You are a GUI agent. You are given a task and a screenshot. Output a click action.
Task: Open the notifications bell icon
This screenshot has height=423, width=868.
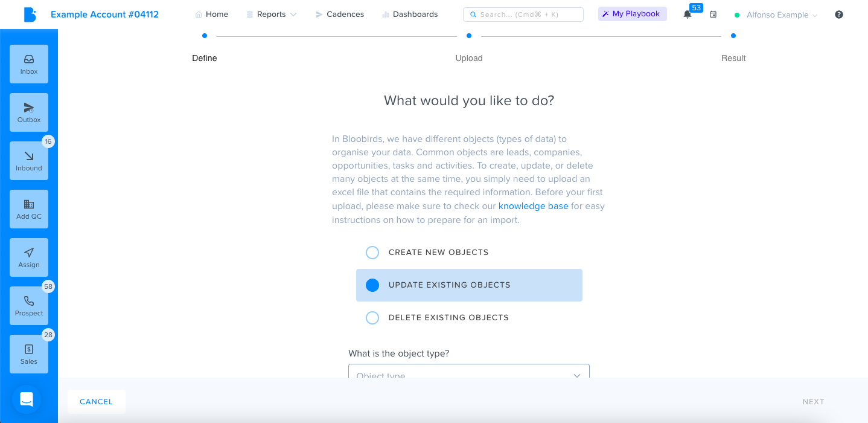click(688, 15)
